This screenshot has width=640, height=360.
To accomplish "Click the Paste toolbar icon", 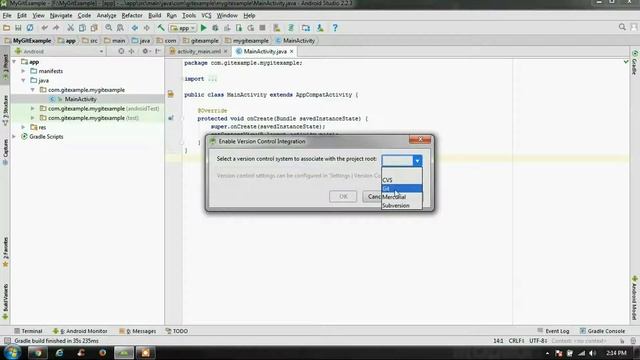I will [94, 28].
